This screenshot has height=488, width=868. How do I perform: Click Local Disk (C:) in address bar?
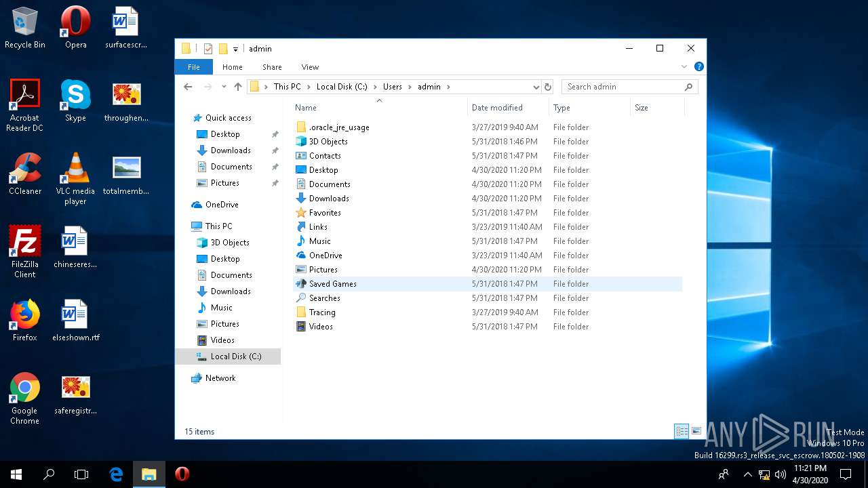click(342, 87)
